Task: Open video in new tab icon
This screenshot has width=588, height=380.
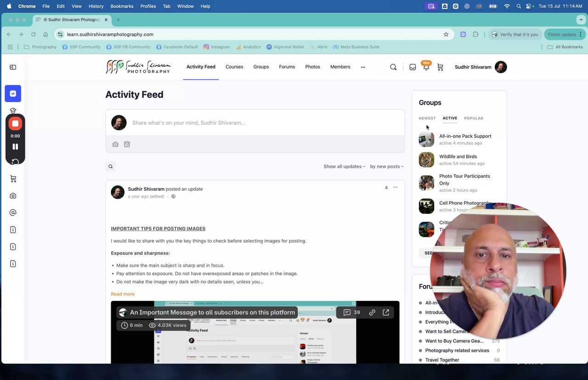Action: pos(386,312)
